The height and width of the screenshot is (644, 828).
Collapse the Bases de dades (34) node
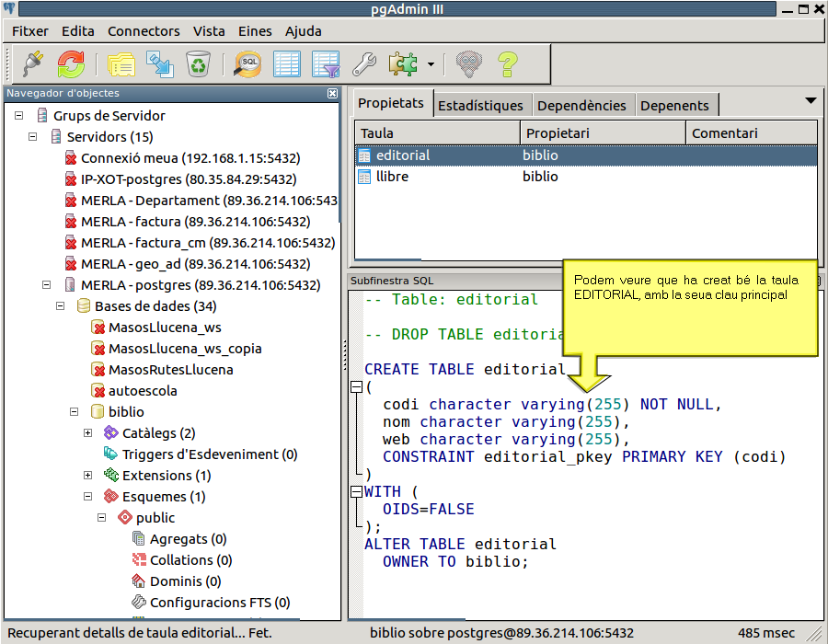pyautogui.click(x=60, y=305)
